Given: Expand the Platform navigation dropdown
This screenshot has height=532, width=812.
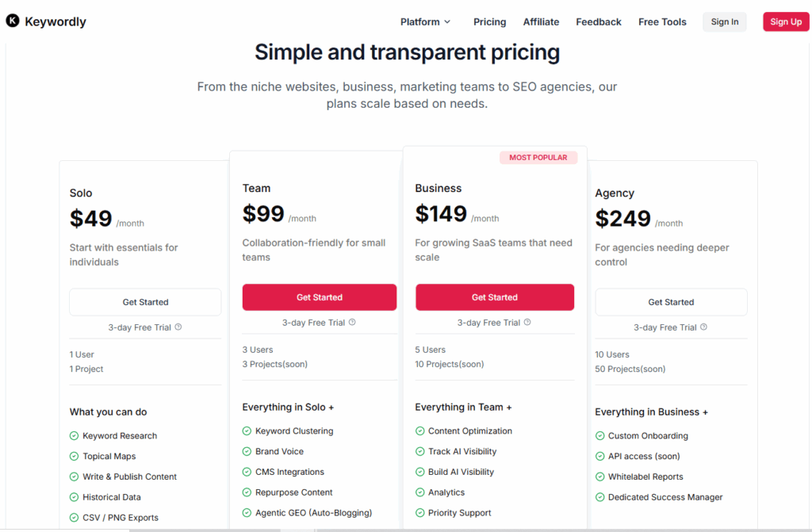Looking at the screenshot, I should tap(425, 21).
